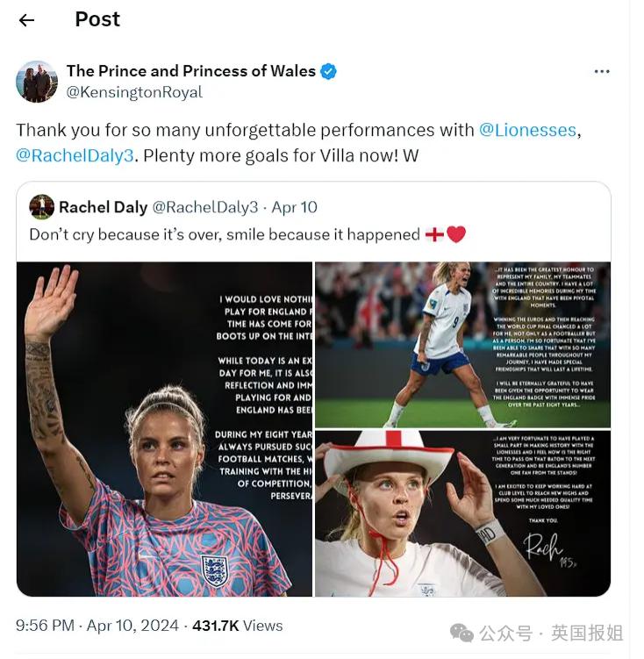Click the 9:56 PM Apr 10, 2024 timestamp
This screenshot has height=659, width=644.
[97, 626]
